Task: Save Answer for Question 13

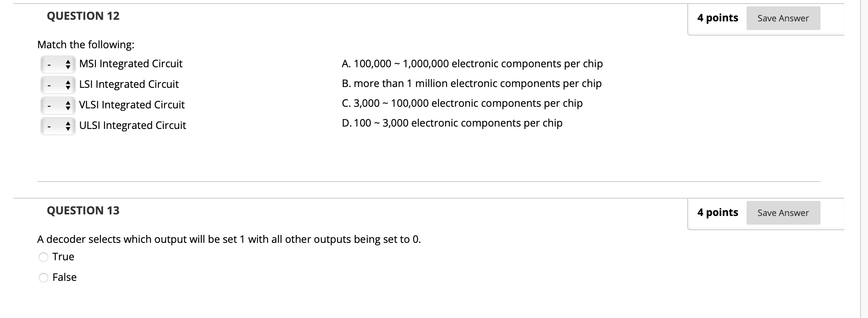Action: coord(783,212)
